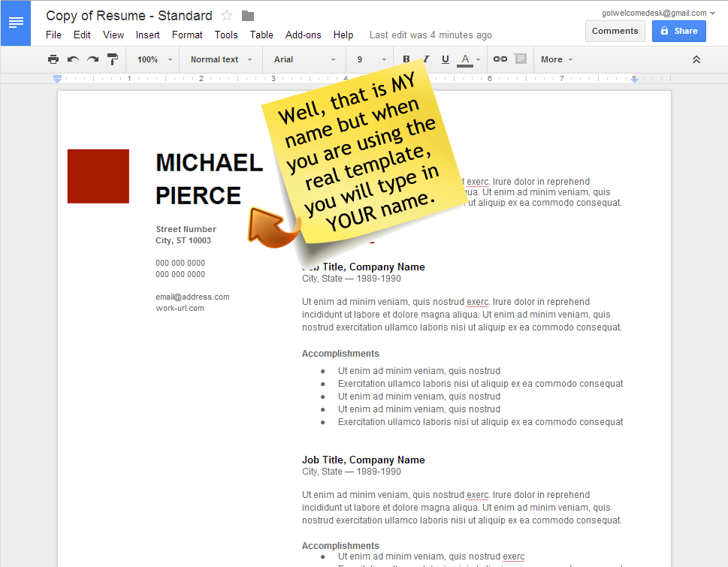This screenshot has height=567, width=728.
Task: Open the Format menu
Action: 187,35
